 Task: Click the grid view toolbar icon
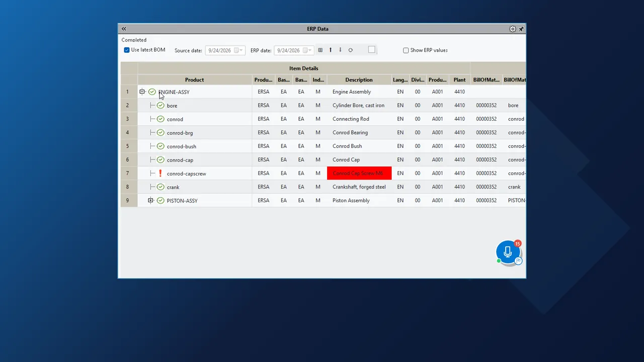click(x=320, y=50)
